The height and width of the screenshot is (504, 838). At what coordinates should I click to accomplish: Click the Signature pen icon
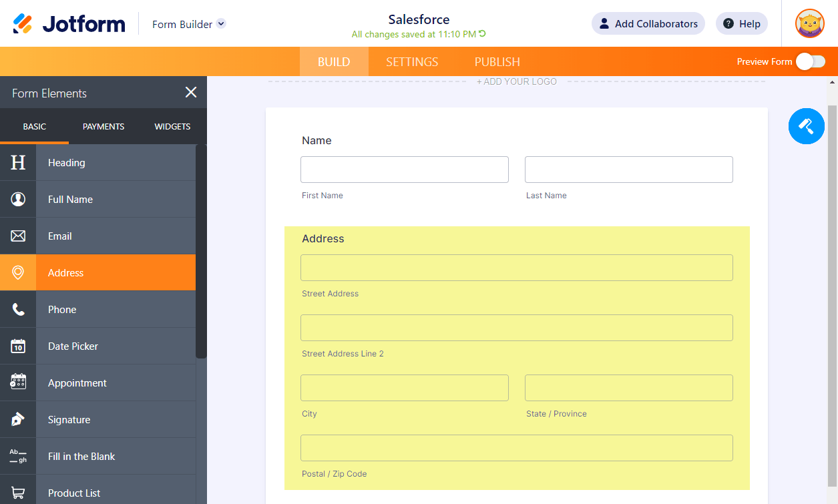(x=18, y=419)
